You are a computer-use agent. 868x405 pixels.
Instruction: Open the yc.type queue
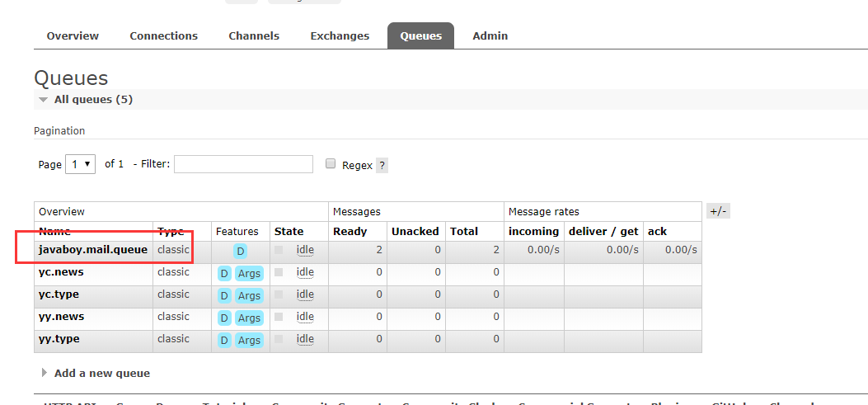tap(60, 294)
